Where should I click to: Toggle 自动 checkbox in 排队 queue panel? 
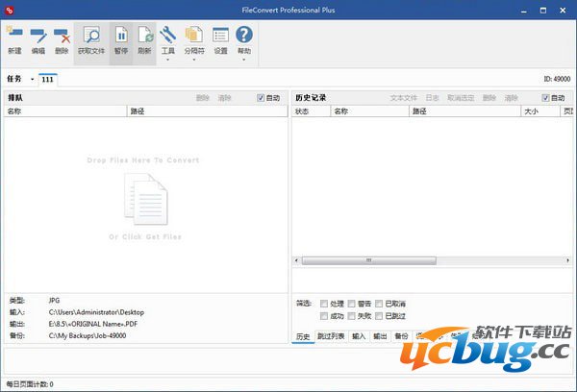tap(261, 98)
